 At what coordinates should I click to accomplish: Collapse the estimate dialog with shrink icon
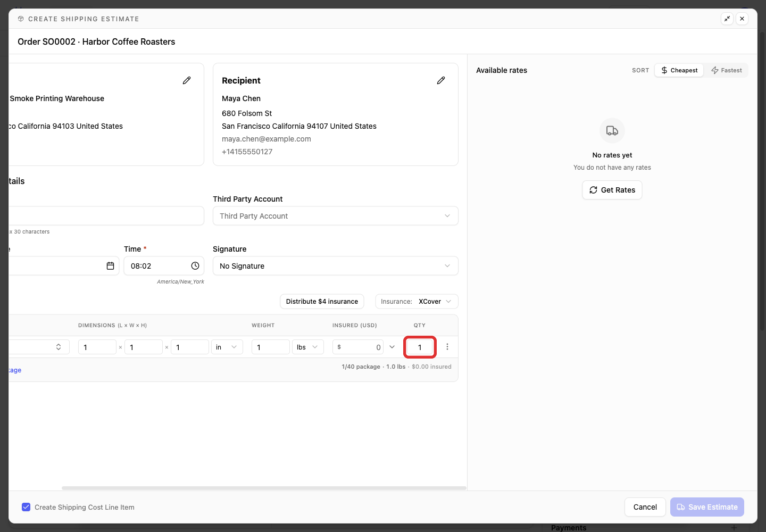coord(727,19)
